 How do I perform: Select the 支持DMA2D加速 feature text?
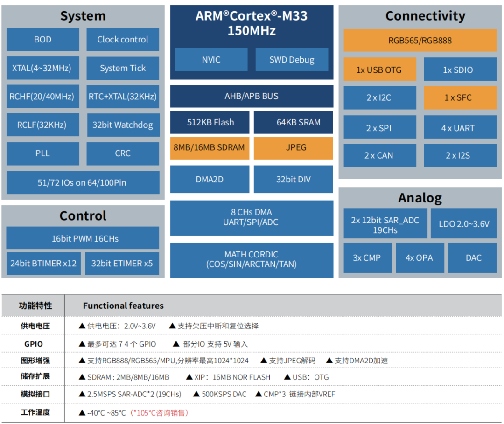point(361,361)
